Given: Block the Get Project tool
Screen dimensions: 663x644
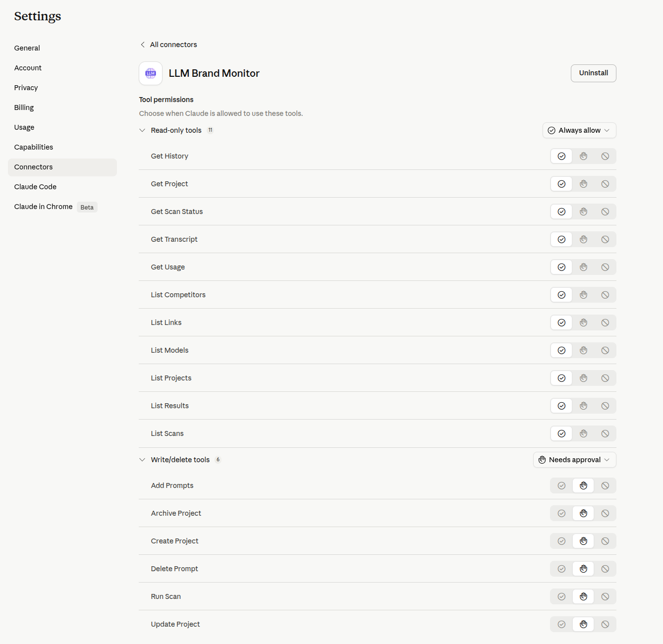Looking at the screenshot, I should (x=605, y=184).
